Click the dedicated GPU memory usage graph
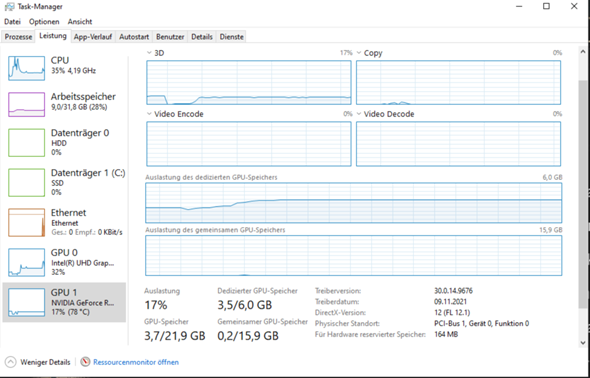 [354, 203]
